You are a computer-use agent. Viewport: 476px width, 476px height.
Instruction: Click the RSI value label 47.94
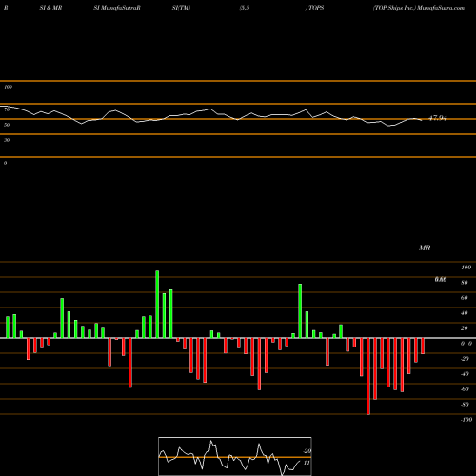pos(438,118)
